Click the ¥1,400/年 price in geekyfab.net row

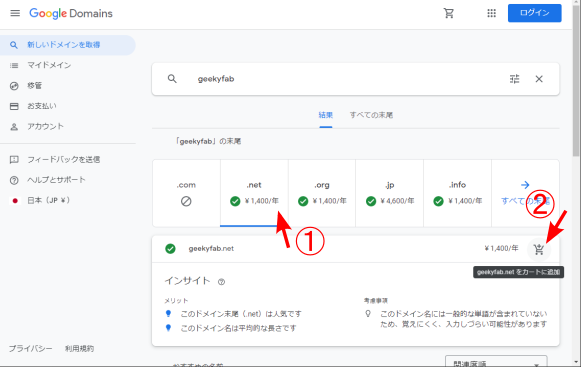[x=501, y=248]
